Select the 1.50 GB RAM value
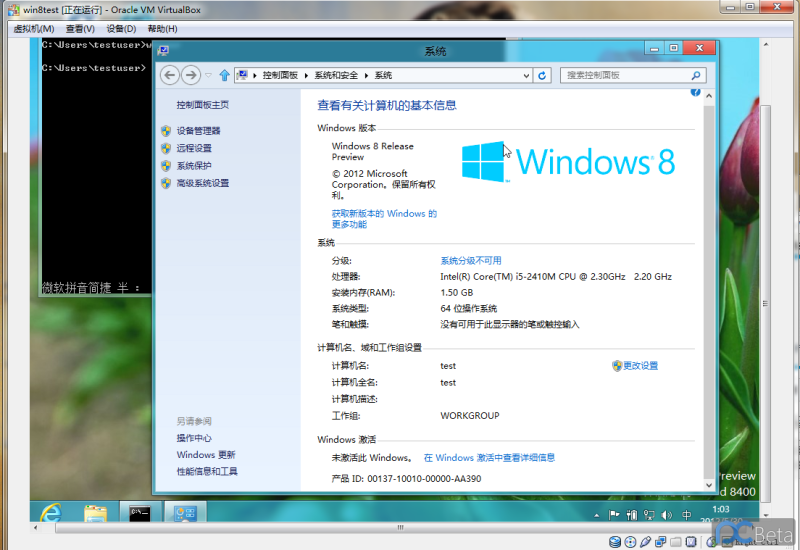 click(457, 293)
